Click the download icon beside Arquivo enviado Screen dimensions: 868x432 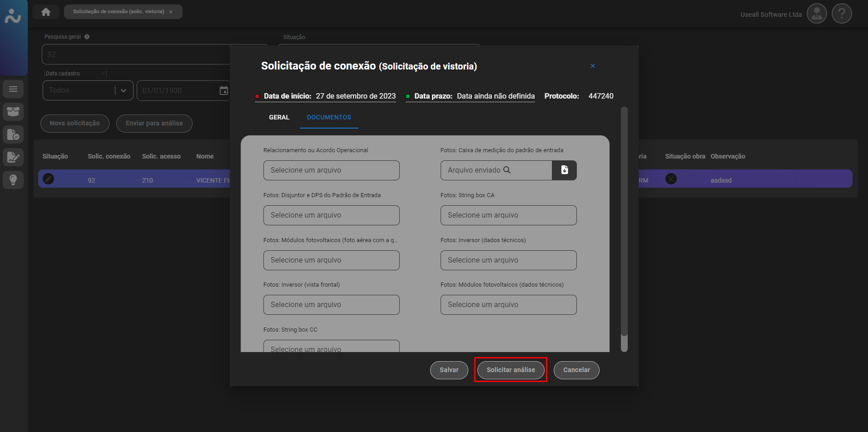click(x=564, y=170)
